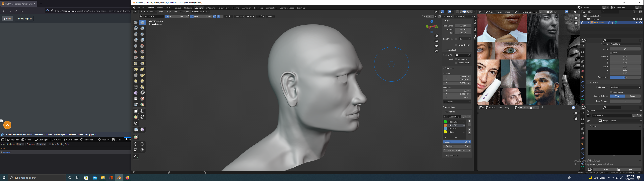644x181 pixels.
Task: Select the Move transform tool
Action: pos(136,144)
